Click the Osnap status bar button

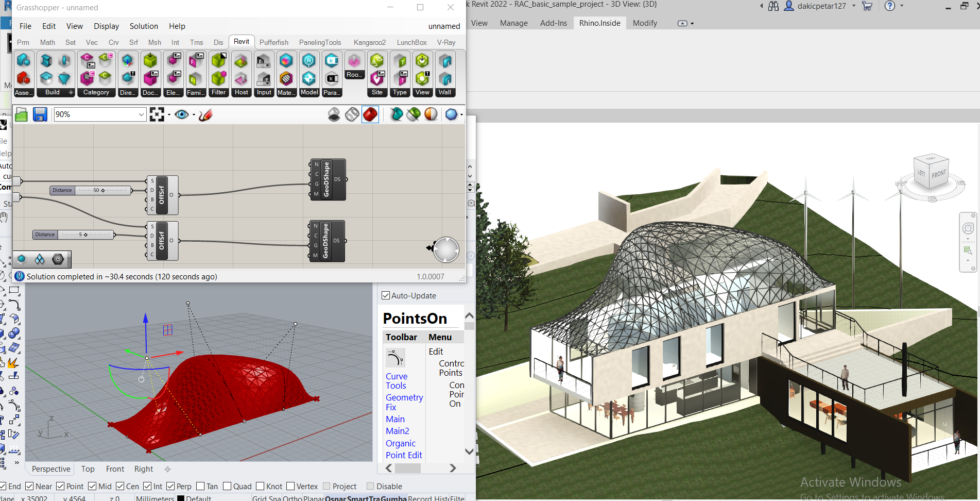pos(335,498)
